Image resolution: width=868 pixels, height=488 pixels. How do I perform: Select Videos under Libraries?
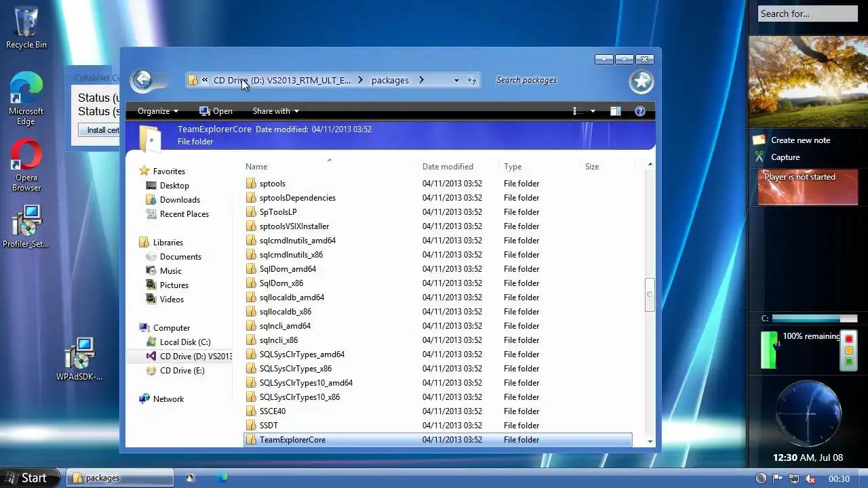tap(172, 300)
